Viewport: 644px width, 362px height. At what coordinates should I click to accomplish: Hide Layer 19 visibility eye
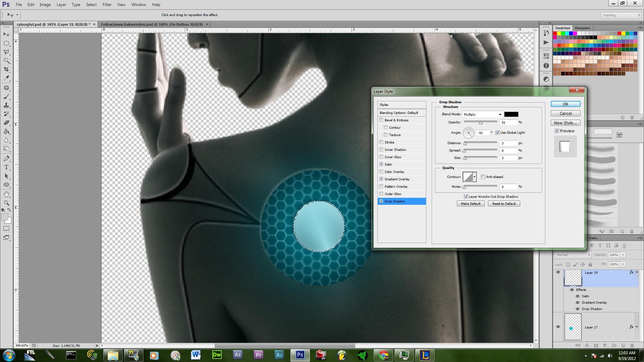558,273
